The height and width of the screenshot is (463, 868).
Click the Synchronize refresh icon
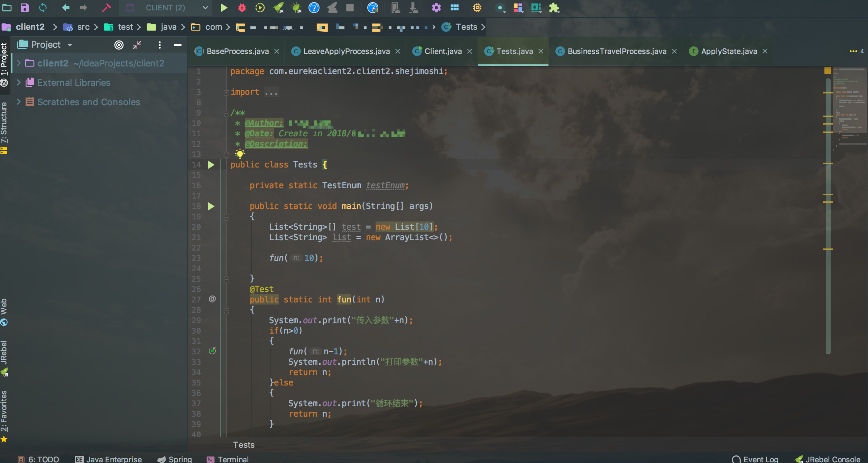[x=43, y=8]
